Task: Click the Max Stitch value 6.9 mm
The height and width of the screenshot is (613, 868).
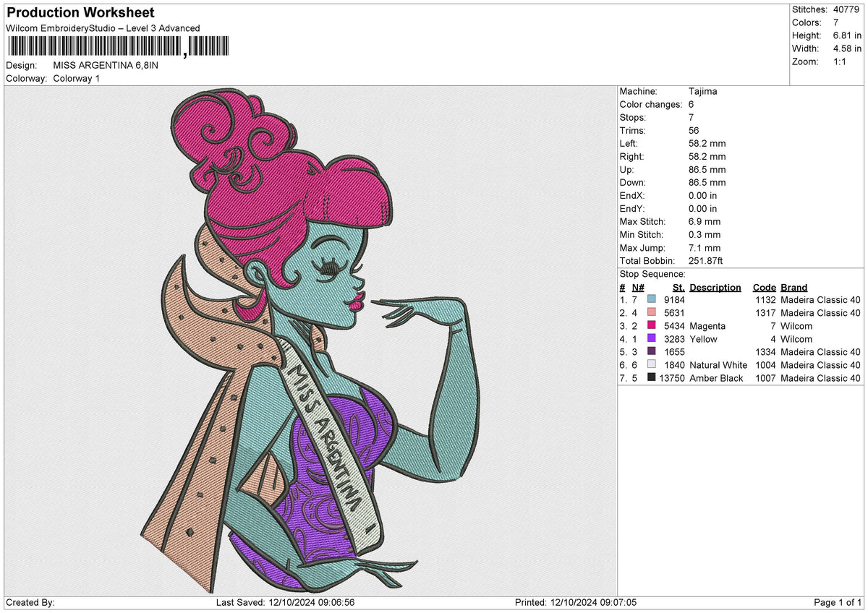Action: [x=705, y=222]
